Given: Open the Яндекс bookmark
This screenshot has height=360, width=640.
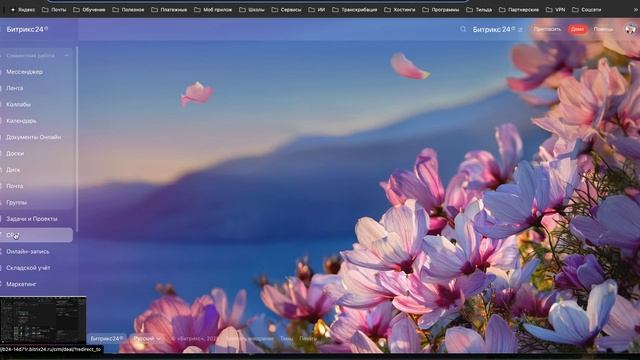Looking at the screenshot, I should tap(23, 9).
